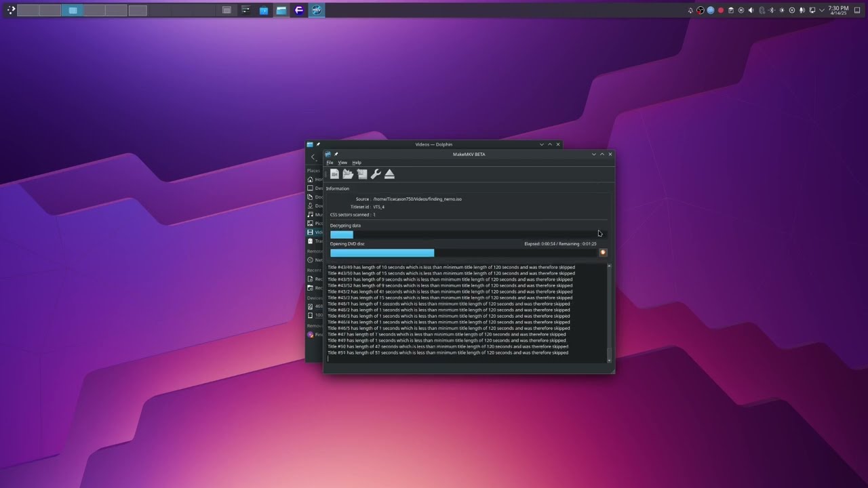Select Desktop in the Dolphin Places sidebar

315,188
